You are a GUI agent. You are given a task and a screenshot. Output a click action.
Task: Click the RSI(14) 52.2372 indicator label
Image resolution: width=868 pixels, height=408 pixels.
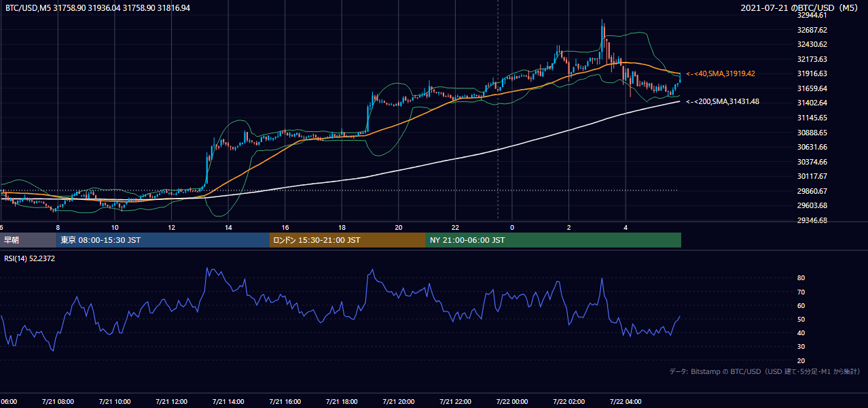coord(30,258)
